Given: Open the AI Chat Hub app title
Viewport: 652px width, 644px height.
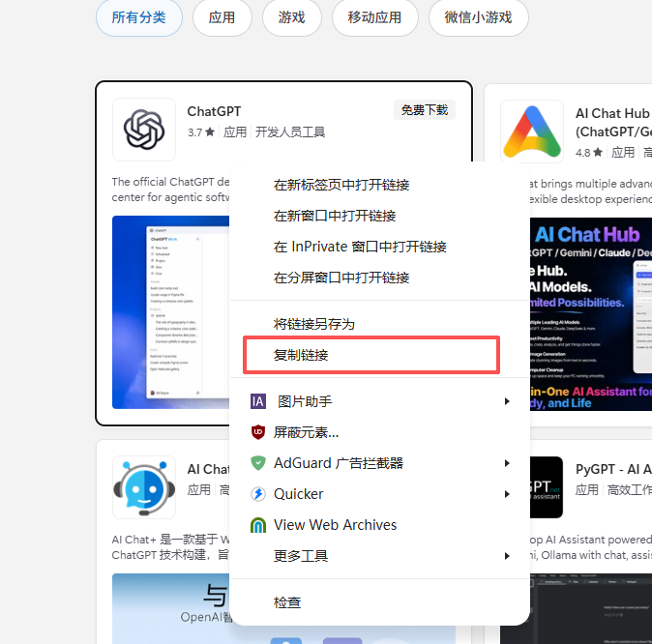Looking at the screenshot, I should (613, 122).
